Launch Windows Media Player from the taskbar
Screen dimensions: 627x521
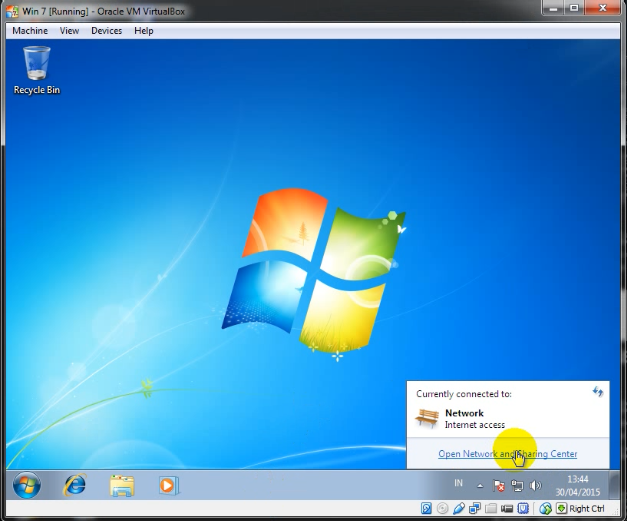169,485
